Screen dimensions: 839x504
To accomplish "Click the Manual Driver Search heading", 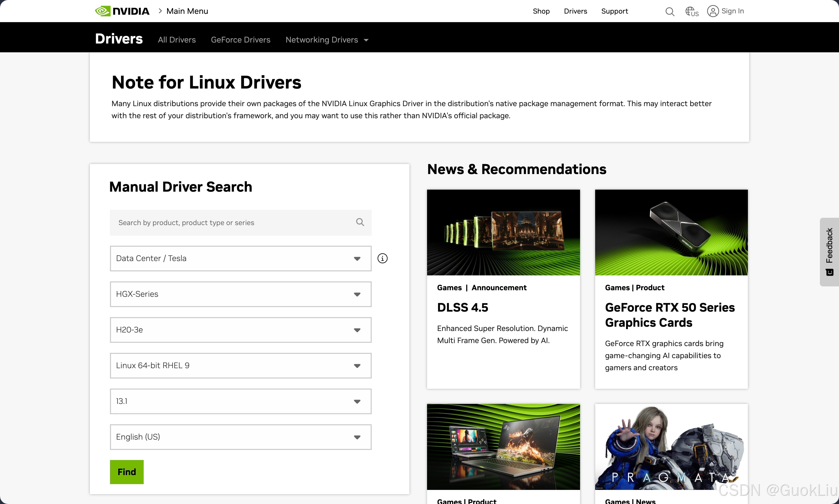I will coord(180,187).
